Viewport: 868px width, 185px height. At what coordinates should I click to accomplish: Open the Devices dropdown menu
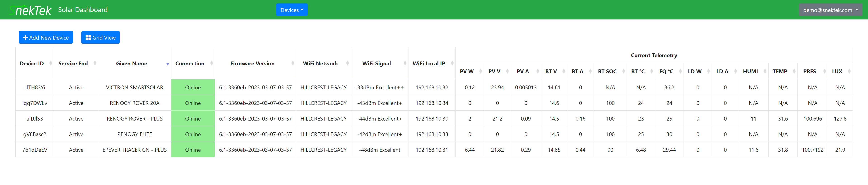coord(292,10)
